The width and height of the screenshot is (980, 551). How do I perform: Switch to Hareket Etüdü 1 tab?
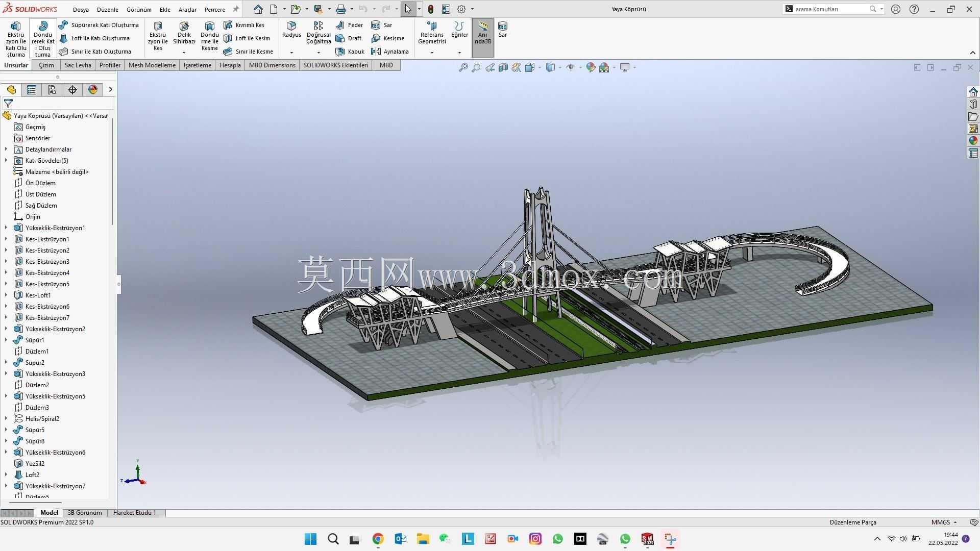(x=135, y=513)
